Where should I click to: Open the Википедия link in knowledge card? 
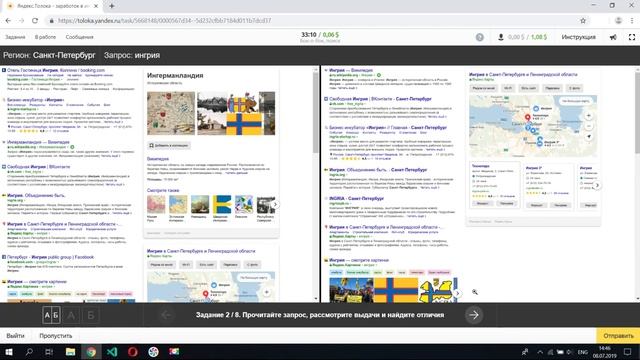pos(158,159)
